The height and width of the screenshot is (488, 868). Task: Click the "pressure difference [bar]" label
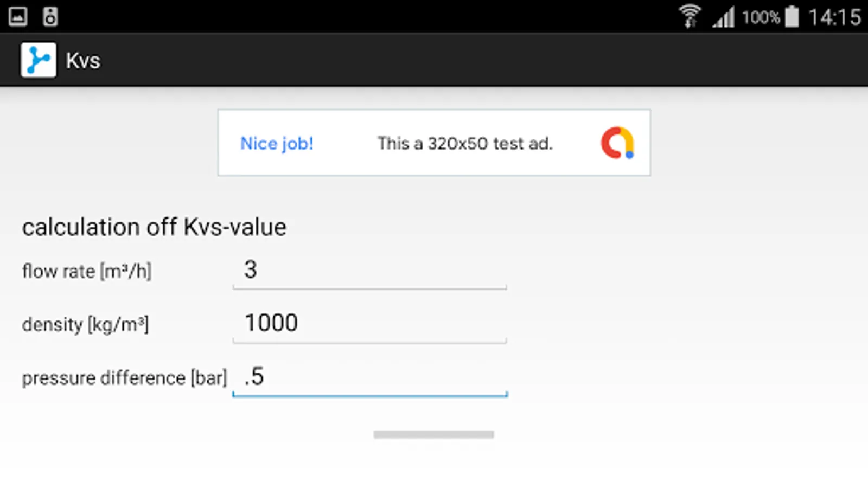tap(124, 378)
